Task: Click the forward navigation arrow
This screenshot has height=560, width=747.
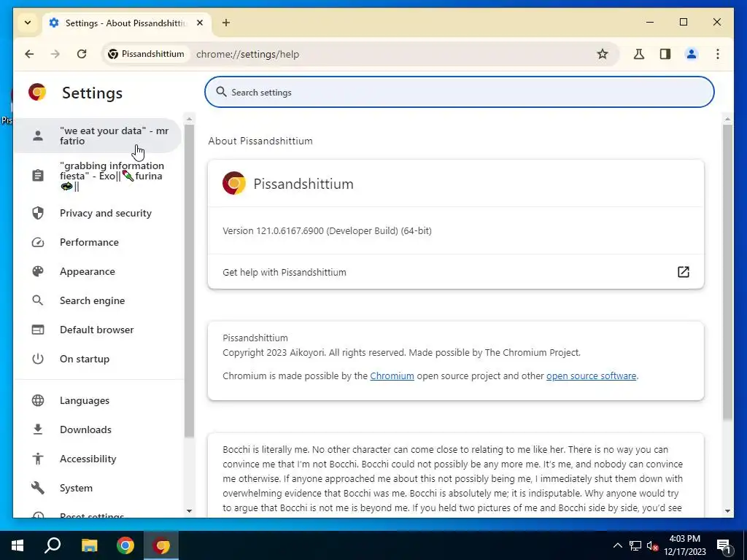Action: (55, 54)
